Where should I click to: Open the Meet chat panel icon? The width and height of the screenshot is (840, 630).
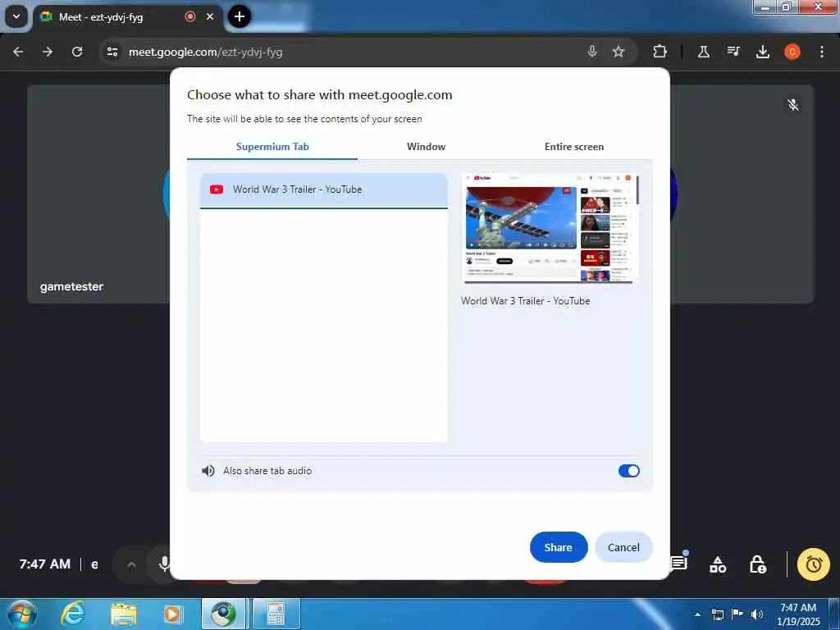pyautogui.click(x=678, y=563)
